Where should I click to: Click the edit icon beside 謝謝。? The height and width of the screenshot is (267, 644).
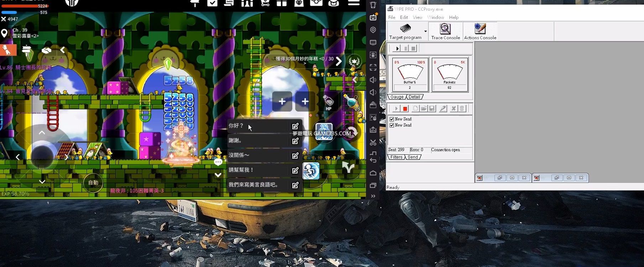(x=295, y=141)
